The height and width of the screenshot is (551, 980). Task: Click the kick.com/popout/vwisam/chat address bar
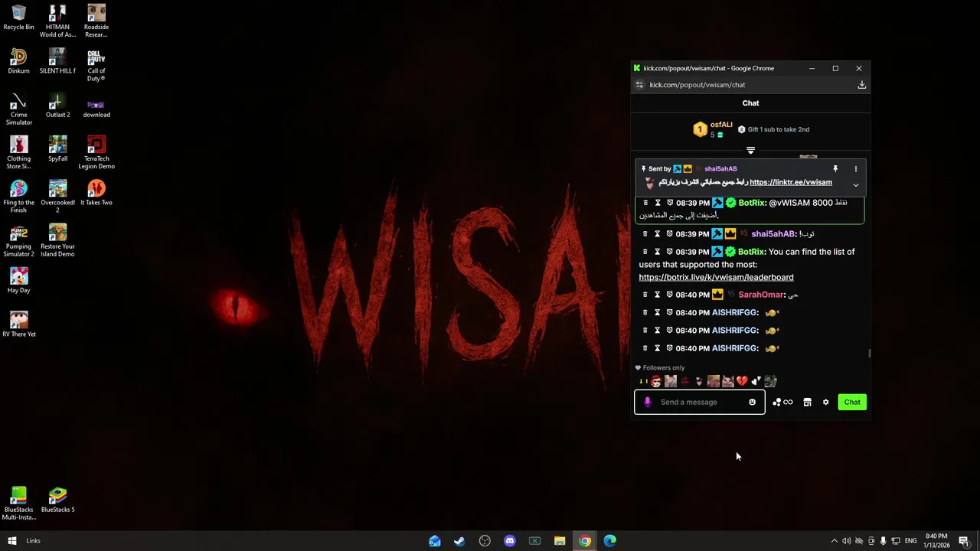[x=750, y=85]
